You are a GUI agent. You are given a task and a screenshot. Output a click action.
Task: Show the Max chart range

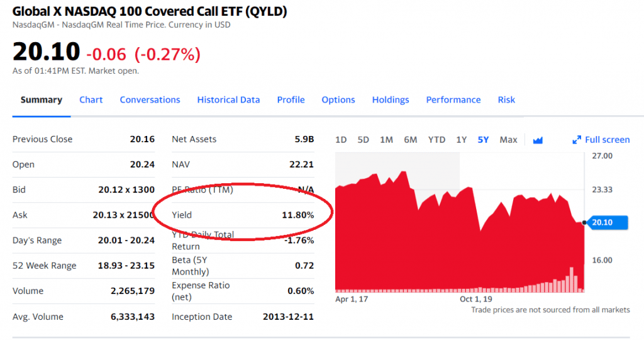pyautogui.click(x=508, y=140)
